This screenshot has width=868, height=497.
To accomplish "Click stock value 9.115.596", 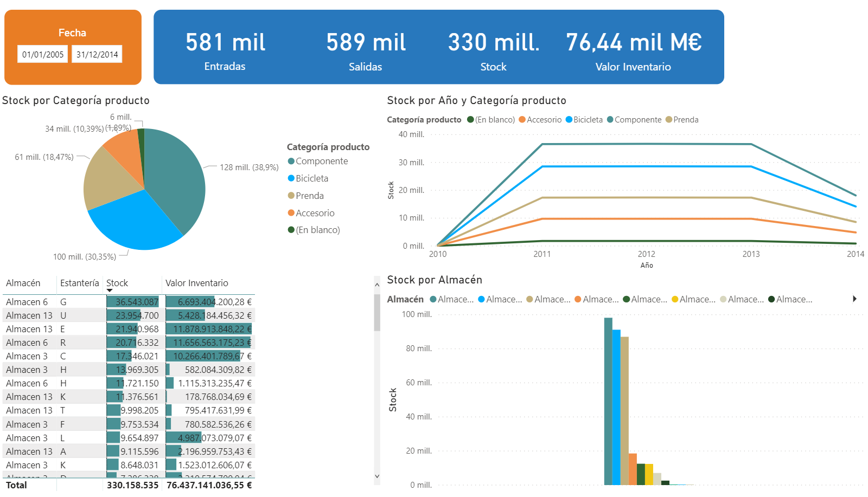I will point(139,451).
